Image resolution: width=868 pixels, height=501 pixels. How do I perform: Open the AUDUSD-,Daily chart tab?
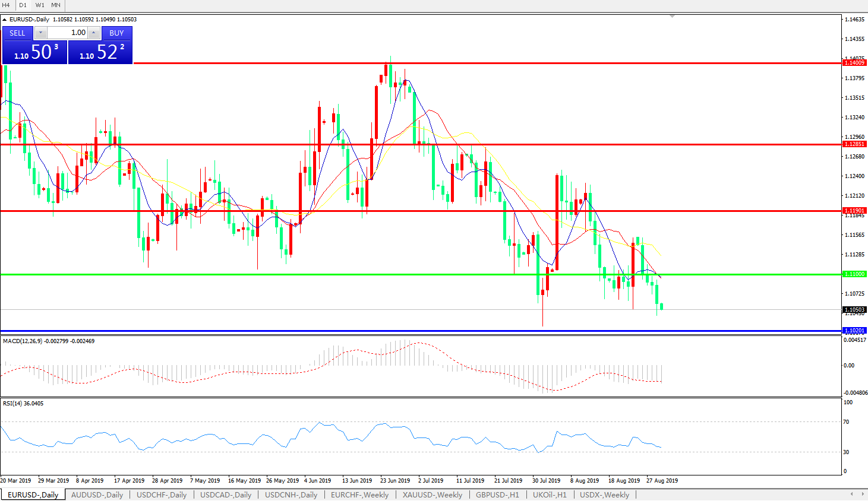(x=97, y=494)
